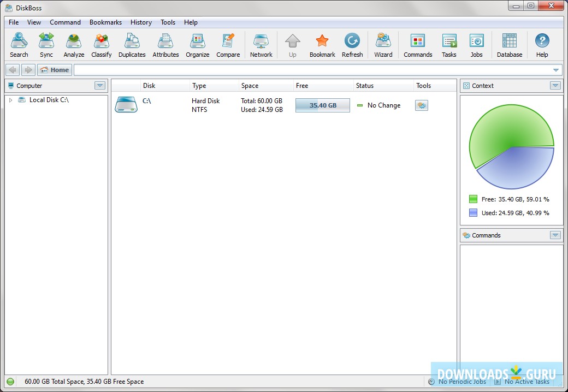The width and height of the screenshot is (568, 392).
Task: Start the Analyze disk tool
Action: click(x=74, y=45)
